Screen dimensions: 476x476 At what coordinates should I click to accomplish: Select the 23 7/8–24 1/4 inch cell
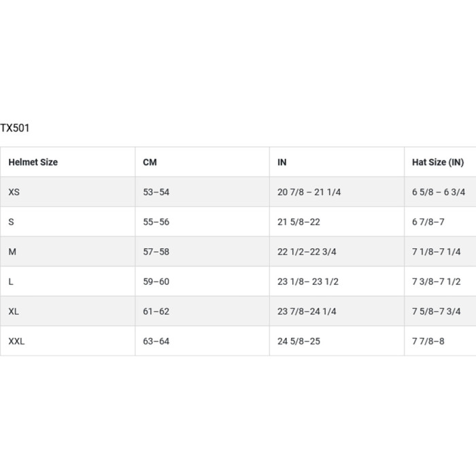point(307,311)
